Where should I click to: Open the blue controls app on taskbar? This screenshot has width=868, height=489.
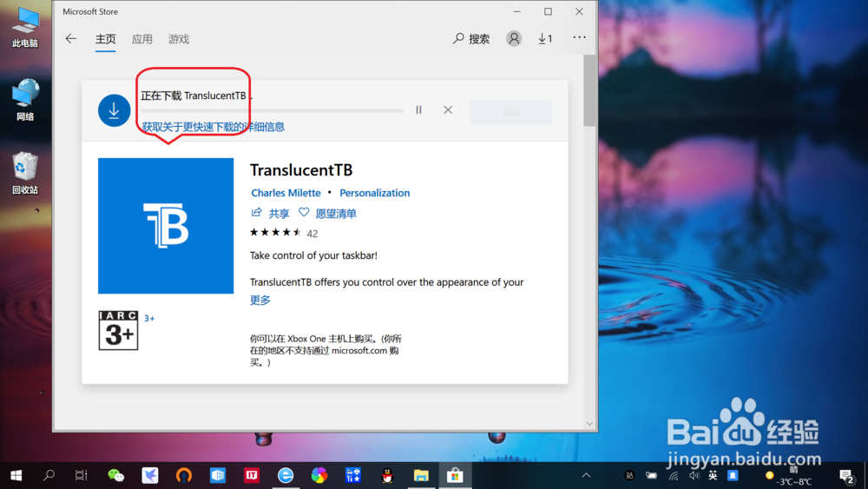(x=353, y=475)
